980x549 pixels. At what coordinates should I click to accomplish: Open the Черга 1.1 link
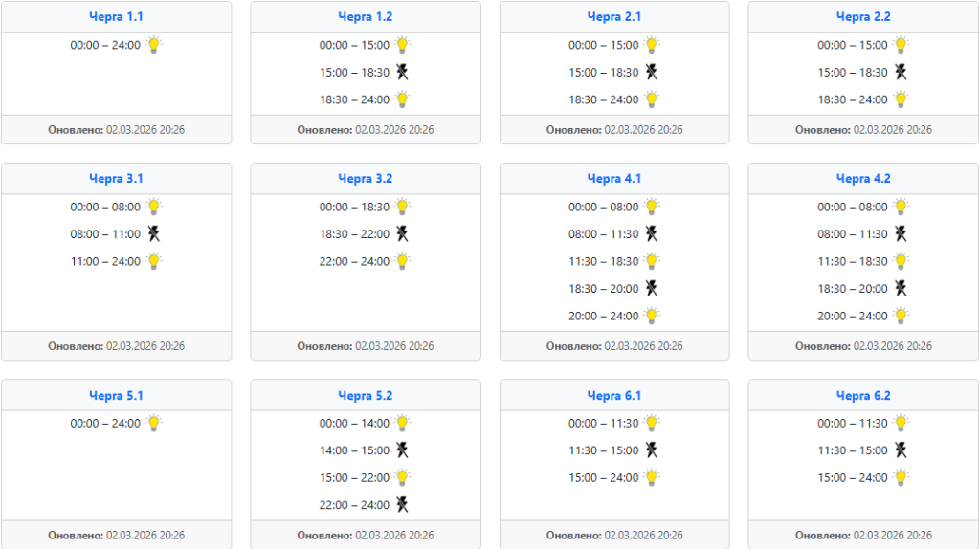pos(116,17)
